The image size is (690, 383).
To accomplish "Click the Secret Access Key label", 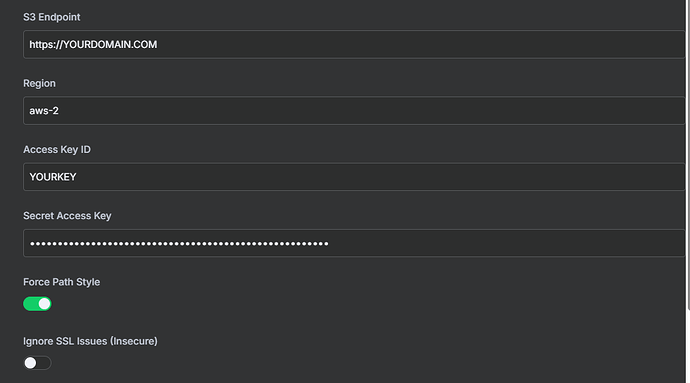I will coord(67,216).
